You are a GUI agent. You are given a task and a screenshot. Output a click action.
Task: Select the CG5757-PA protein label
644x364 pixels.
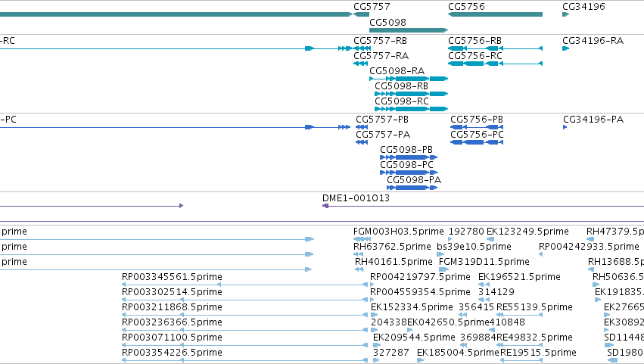click(383, 135)
